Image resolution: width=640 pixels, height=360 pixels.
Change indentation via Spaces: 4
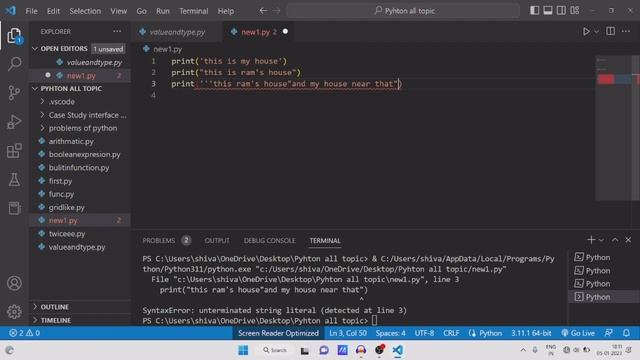[x=391, y=333]
